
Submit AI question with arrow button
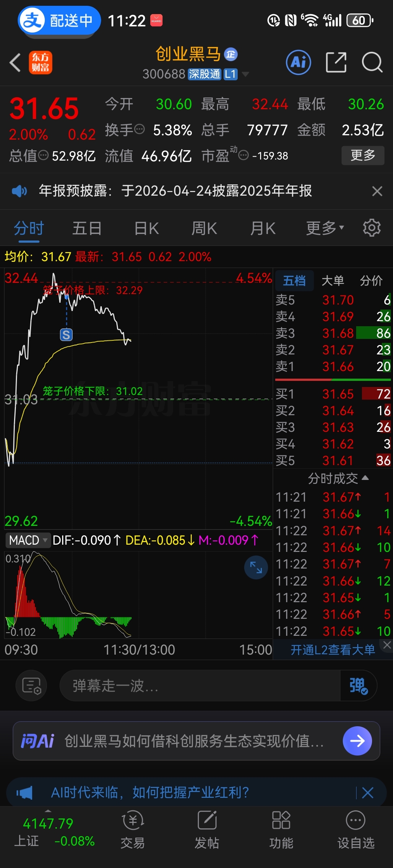(x=357, y=741)
